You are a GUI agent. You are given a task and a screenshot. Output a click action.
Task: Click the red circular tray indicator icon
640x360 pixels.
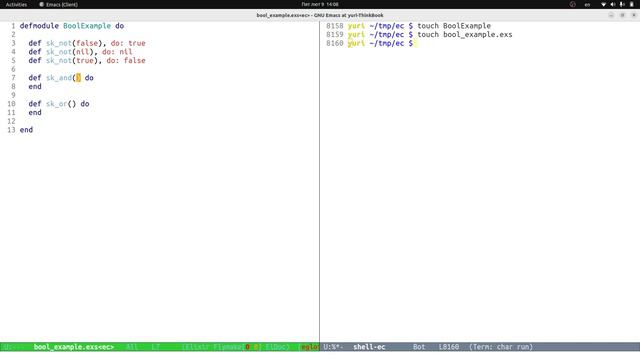click(x=573, y=4)
